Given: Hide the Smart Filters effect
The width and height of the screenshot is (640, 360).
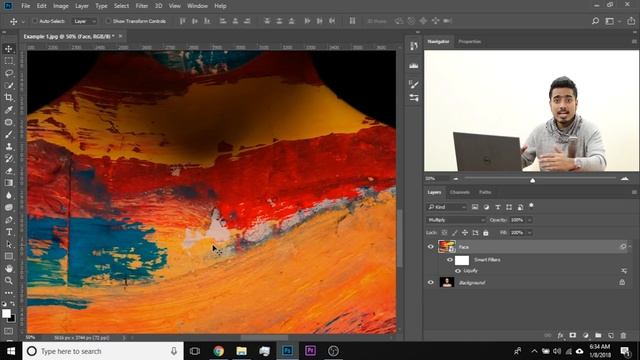Looking at the screenshot, I should [449, 260].
